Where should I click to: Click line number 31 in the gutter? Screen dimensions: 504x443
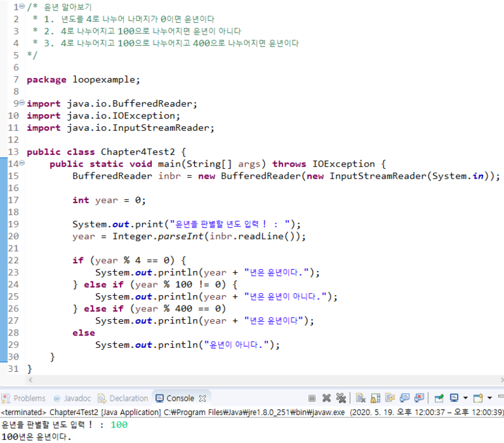click(x=13, y=369)
